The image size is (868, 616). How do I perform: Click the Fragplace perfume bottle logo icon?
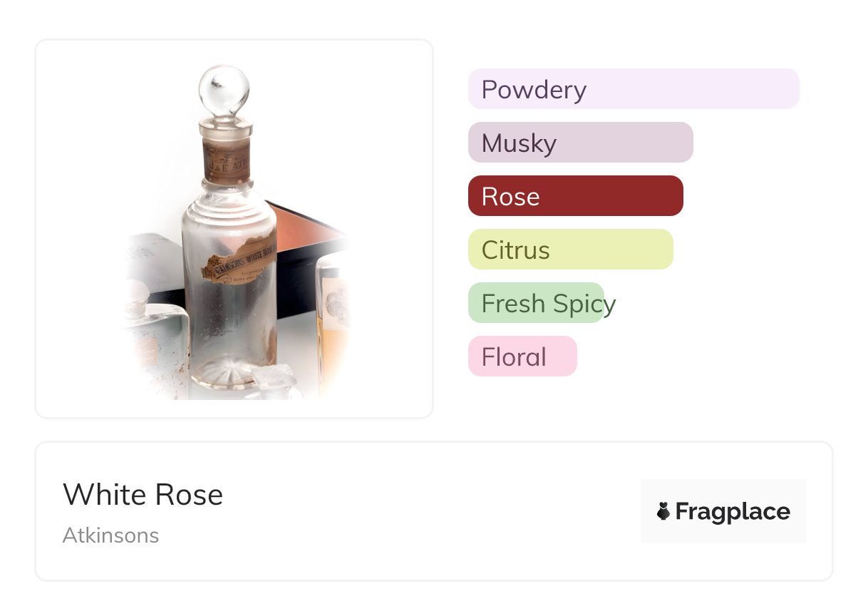(x=663, y=511)
